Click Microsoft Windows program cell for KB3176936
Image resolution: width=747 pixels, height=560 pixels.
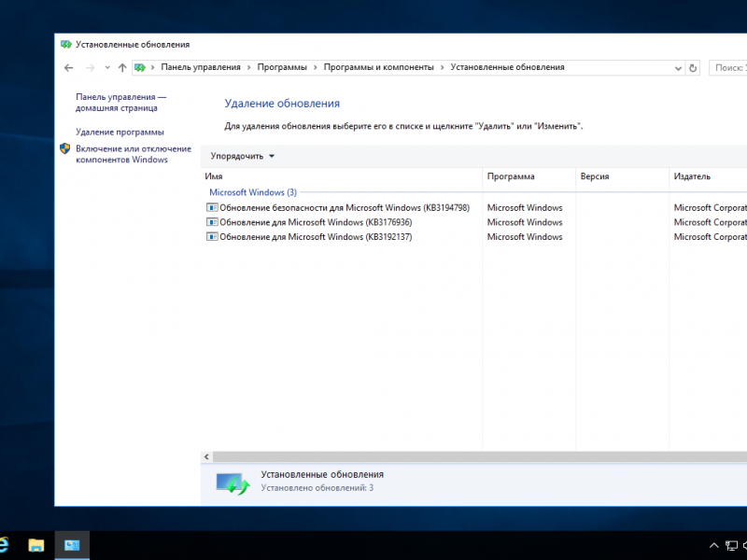525,222
